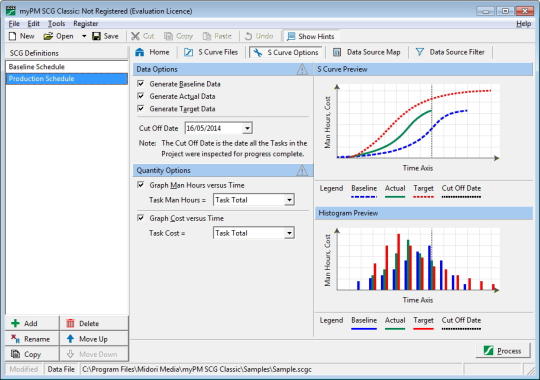Go to the Home tab
The image size is (540, 380).
tap(153, 52)
